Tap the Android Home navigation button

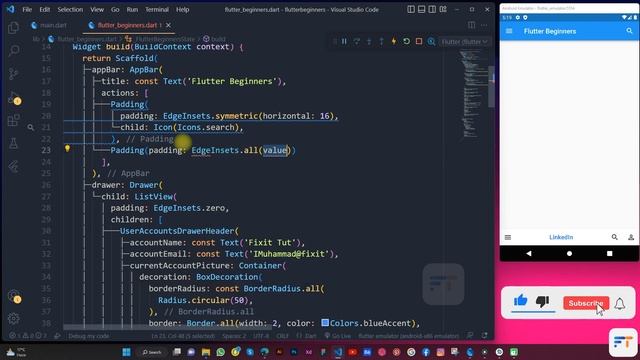(569, 253)
